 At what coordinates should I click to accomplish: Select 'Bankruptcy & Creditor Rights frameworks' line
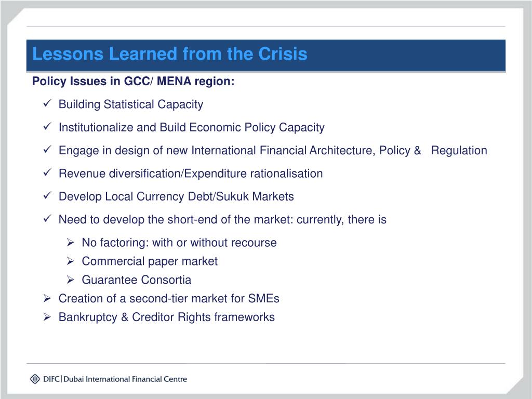(167, 317)
